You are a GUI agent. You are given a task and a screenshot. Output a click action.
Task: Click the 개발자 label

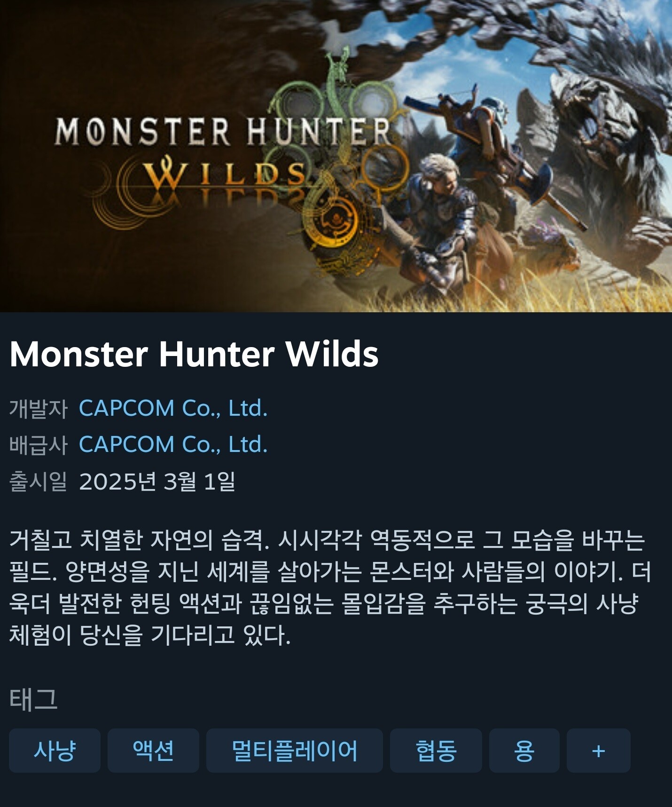pyautogui.click(x=39, y=408)
